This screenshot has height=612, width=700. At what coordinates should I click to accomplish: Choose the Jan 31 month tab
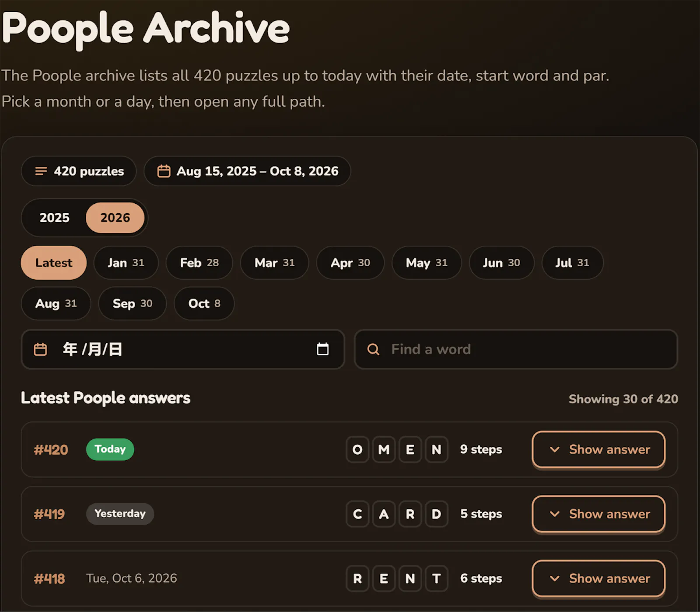(126, 263)
